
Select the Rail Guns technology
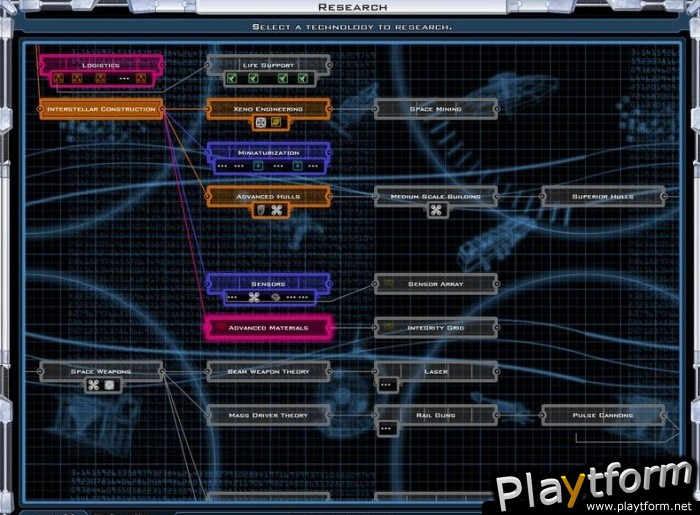coord(436,415)
